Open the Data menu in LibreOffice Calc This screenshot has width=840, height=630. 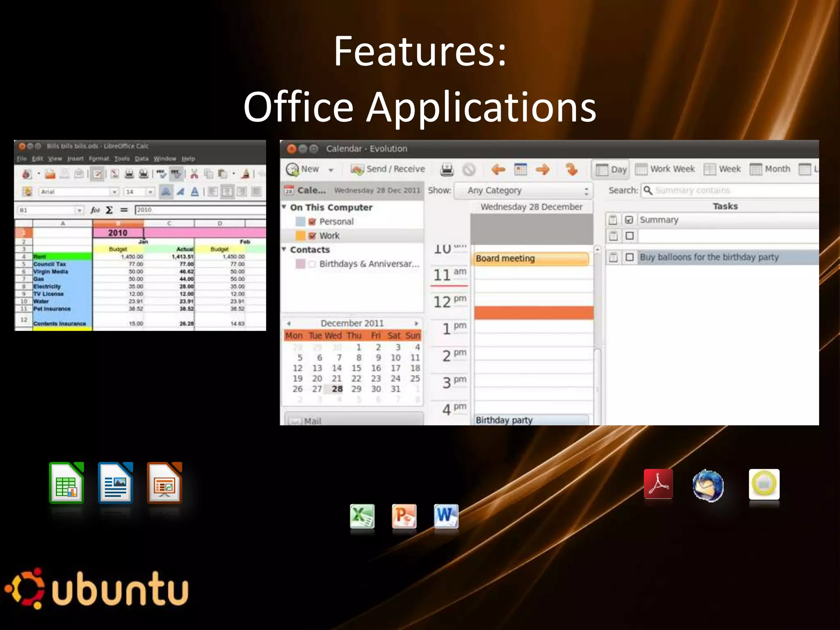142,159
